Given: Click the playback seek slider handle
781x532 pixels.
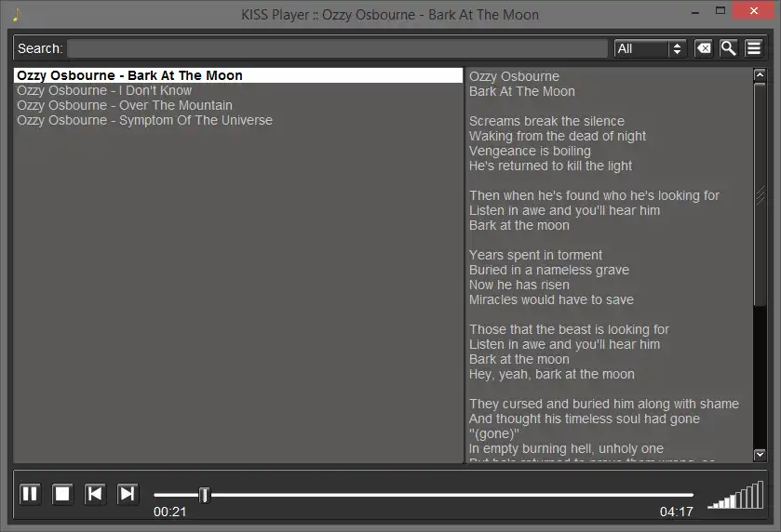Looking at the screenshot, I should [x=204, y=495].
